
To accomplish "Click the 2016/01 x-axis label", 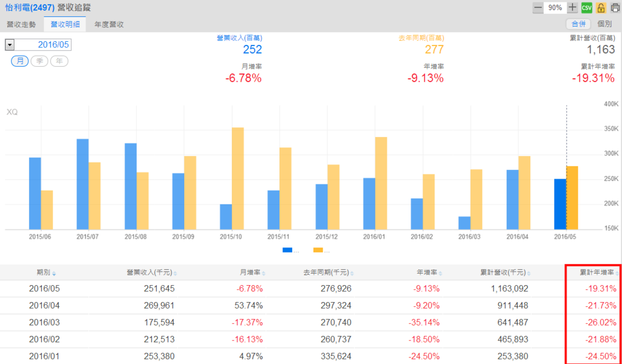I will click(x=375, y=237).
